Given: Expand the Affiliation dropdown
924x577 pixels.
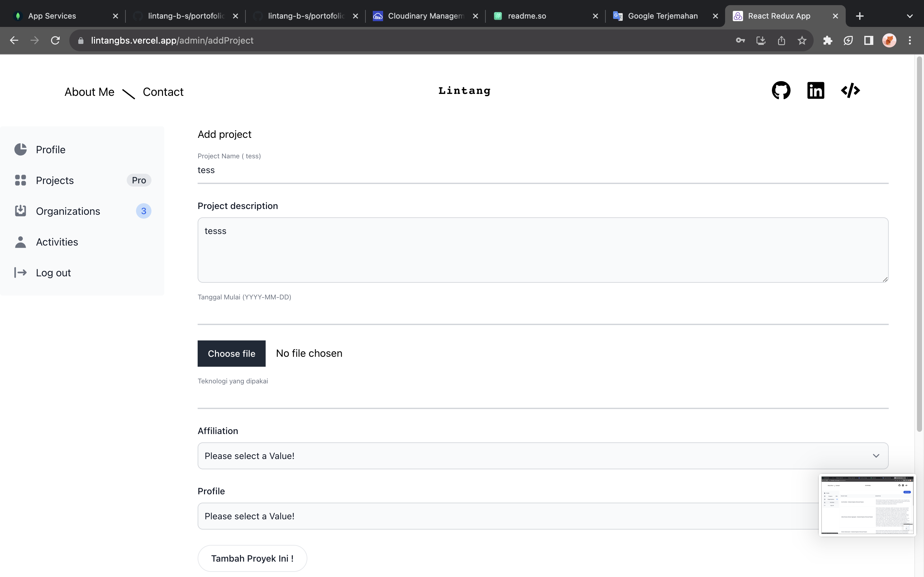Looking at the screenshot, I should (x=543, y=456).
